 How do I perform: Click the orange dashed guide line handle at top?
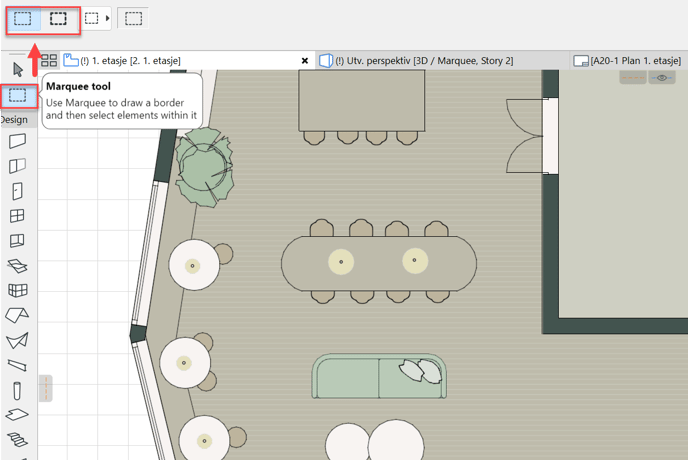(633, 78)
